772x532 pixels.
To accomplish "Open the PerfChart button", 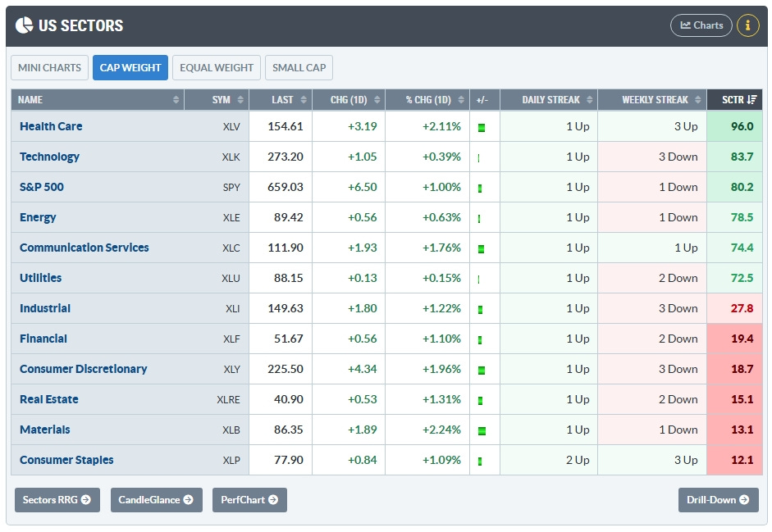I will [x=249, y=500].
